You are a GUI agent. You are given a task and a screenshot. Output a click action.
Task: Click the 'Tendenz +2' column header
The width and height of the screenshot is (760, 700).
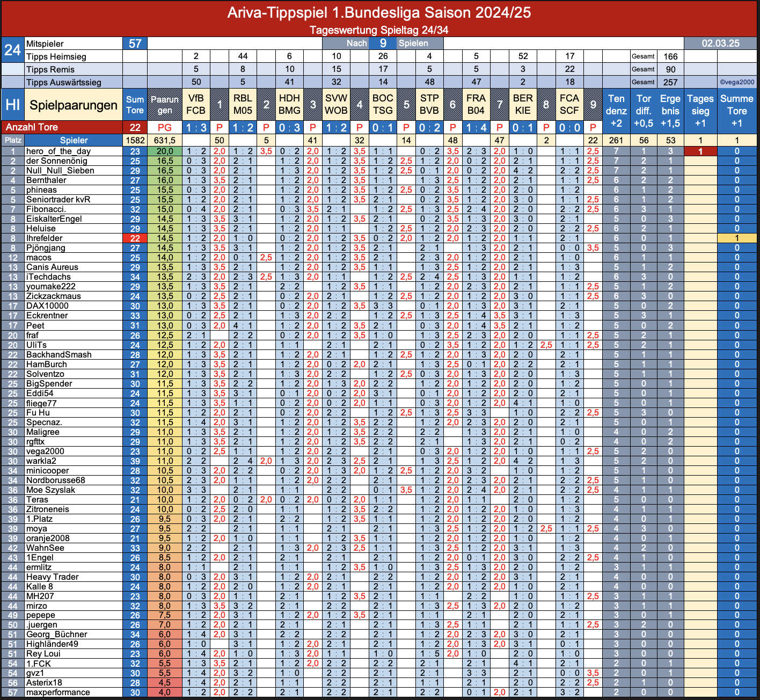tap(616, 111)
